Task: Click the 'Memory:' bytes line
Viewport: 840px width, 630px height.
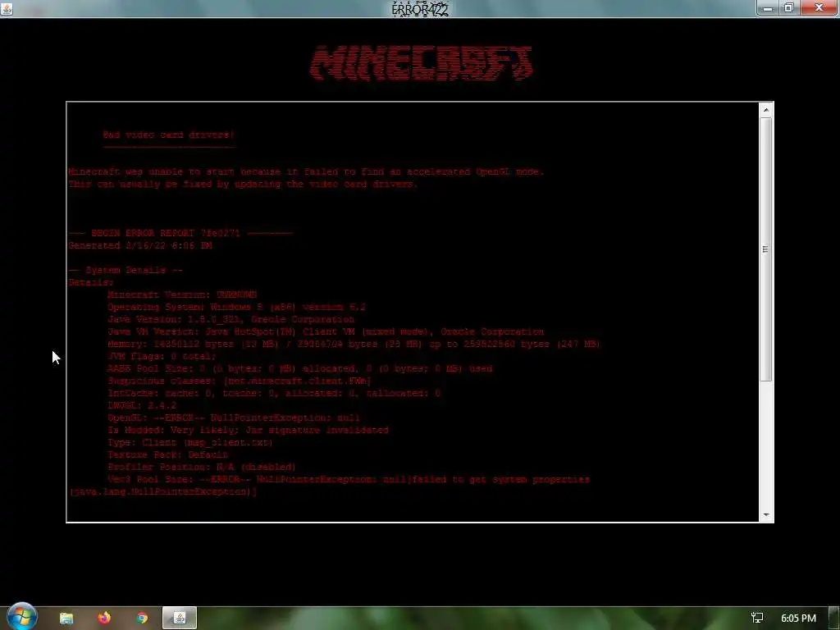Action: [x=354, y=344]
